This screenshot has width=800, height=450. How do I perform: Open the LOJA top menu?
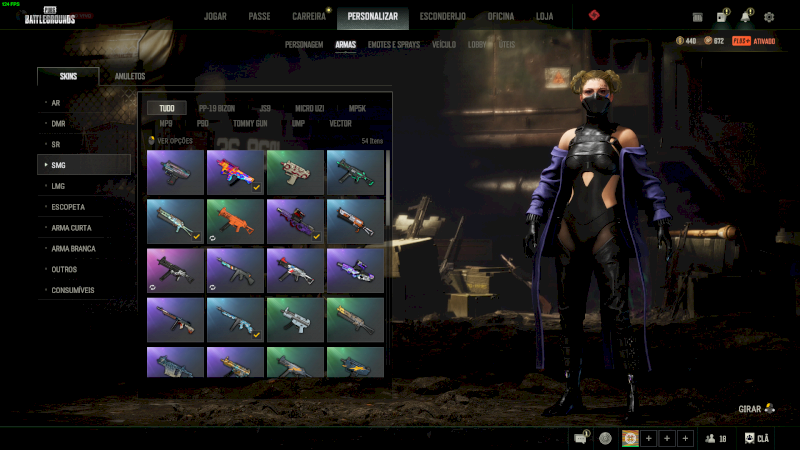(544, 16)
